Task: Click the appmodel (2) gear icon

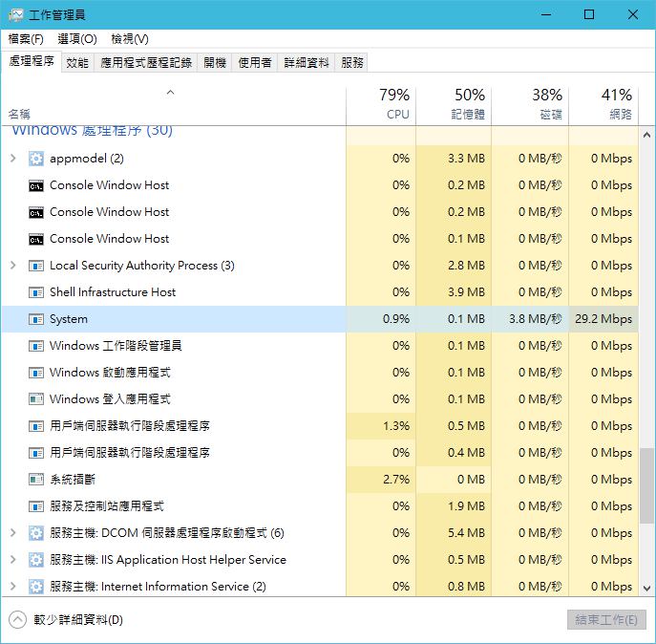Action: [36, 159]
